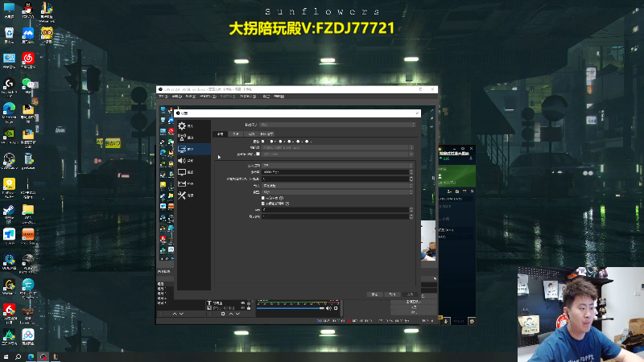644x362 pixels.
Task: Toggle lock on the text source row
Action: pos(249,303)
